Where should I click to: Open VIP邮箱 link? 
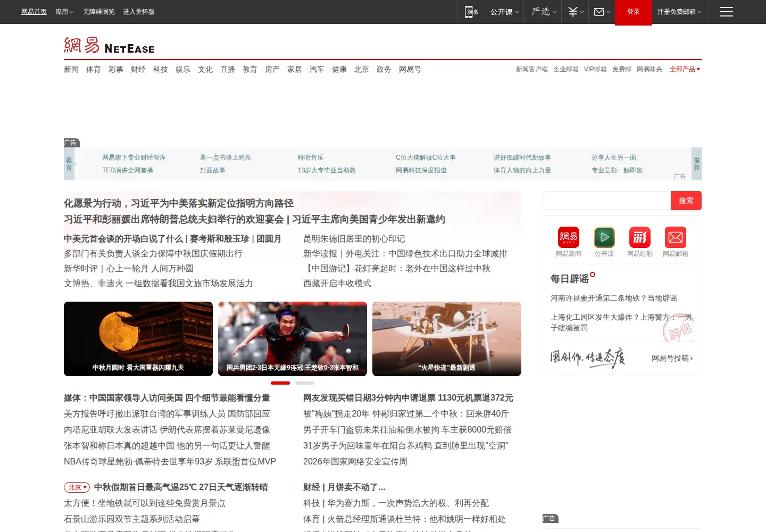coord(595,69)
